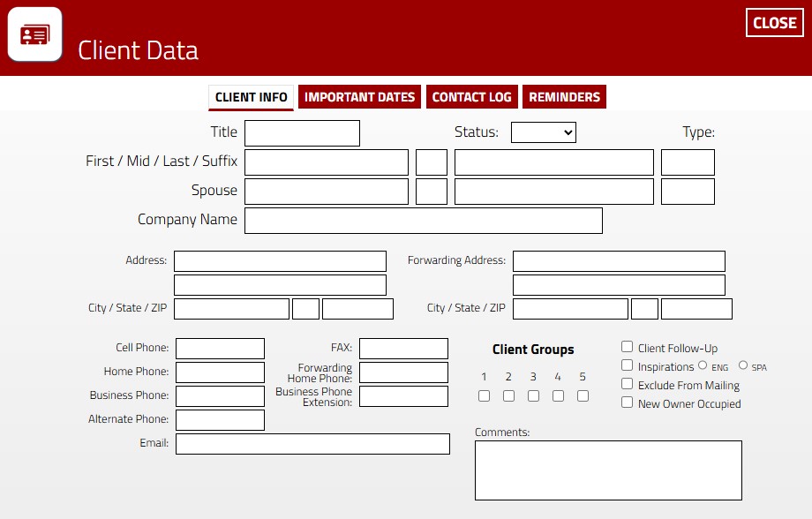812x519 pixels.
Task: Focus the Email field
Action: tap(312, 444)
